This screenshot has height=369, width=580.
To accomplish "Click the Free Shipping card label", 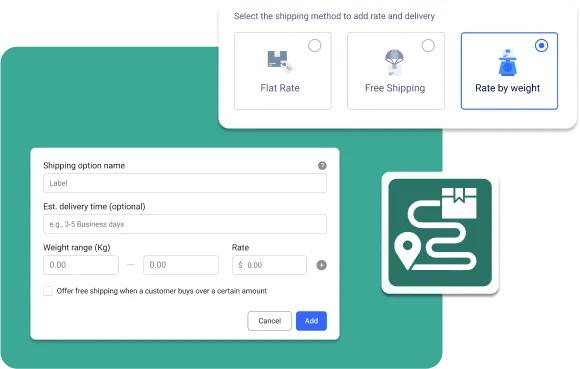I will (x=395, y=88).
